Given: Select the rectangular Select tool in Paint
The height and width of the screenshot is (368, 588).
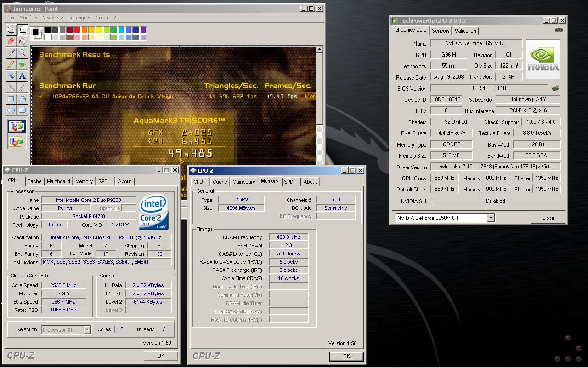Looking at the screenshot, I should [x=23, y=30].
